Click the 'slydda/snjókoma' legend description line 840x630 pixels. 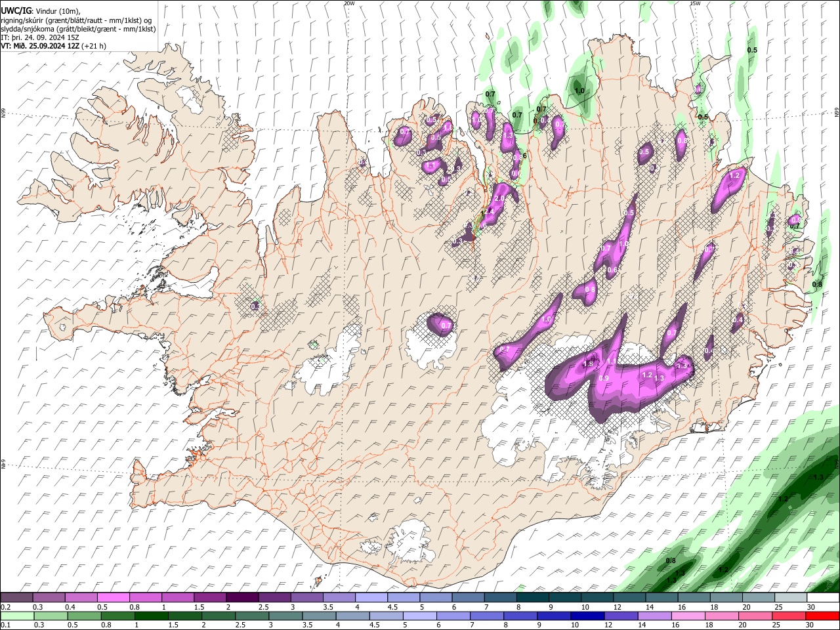78,29
